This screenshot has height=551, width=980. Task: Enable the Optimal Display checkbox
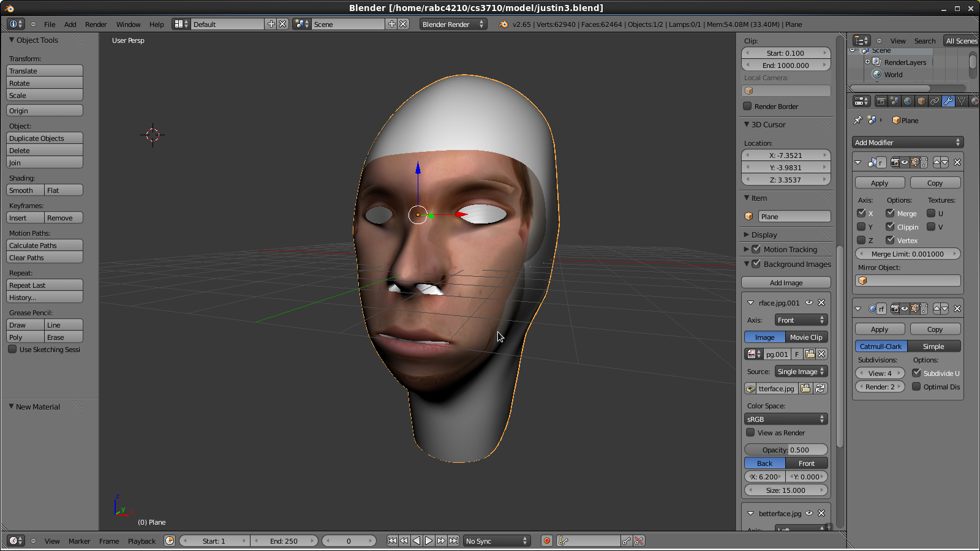pyautogui.click(x=916, y=386)
